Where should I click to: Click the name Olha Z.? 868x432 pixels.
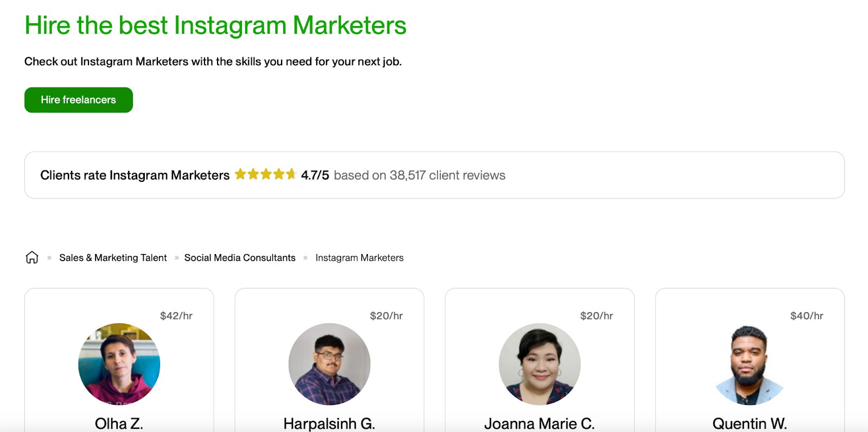119,423
